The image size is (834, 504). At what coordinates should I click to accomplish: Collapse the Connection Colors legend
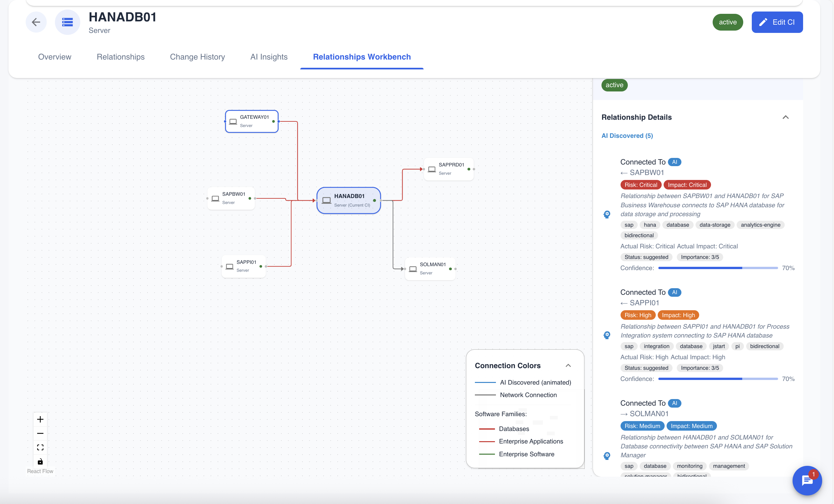[568, 365]
